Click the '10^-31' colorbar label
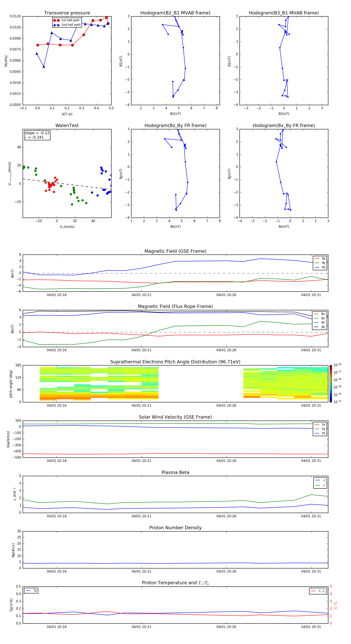Viewport: 351px width, 644px height. pos(337,402)
